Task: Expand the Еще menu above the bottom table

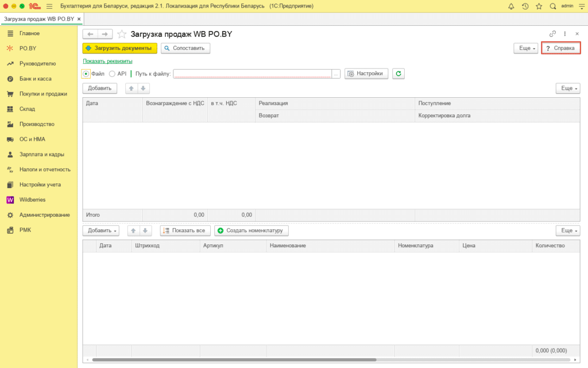Action: [567, 231]
